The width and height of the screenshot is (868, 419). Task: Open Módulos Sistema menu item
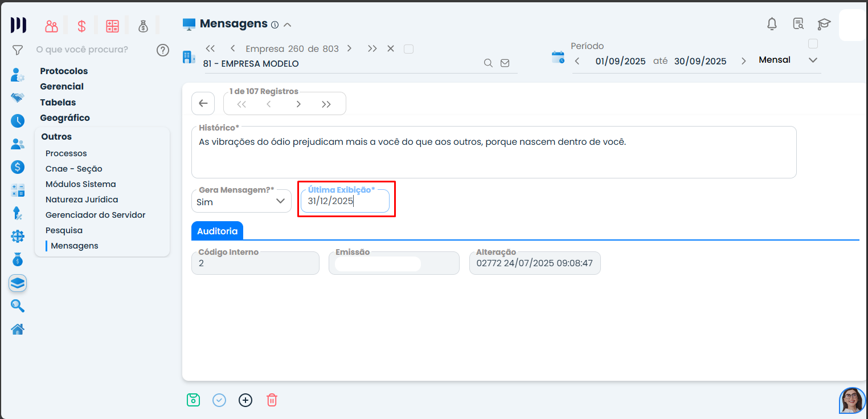(x=81, y=184)
